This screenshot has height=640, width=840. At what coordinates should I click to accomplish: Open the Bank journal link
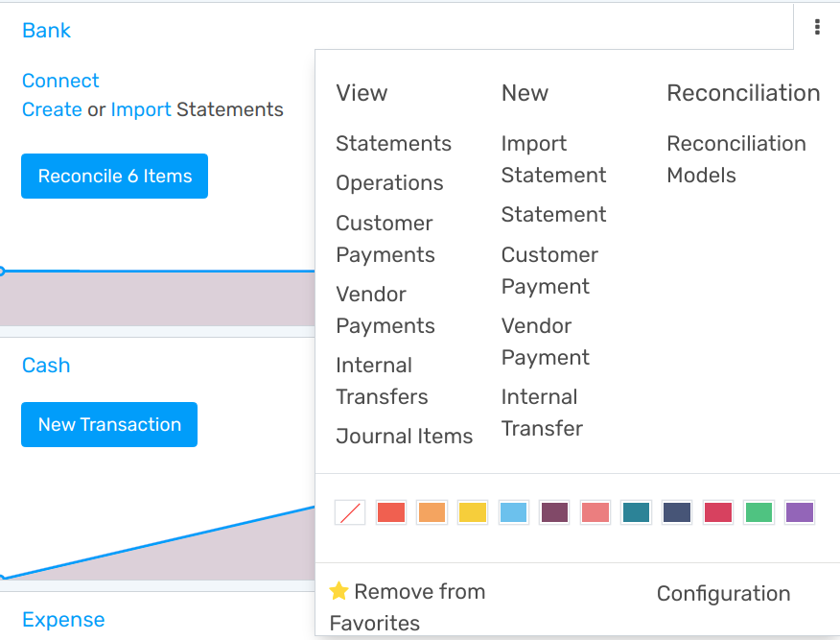(46, 31)
